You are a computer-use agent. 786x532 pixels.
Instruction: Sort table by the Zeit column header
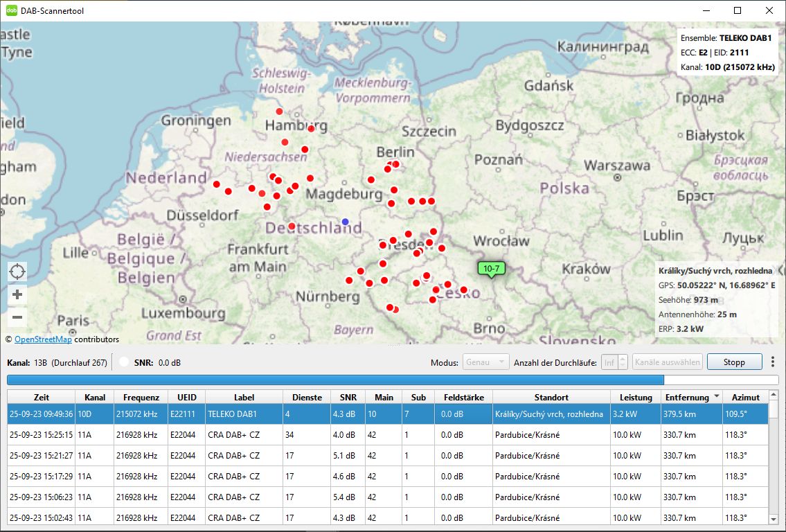41,398
